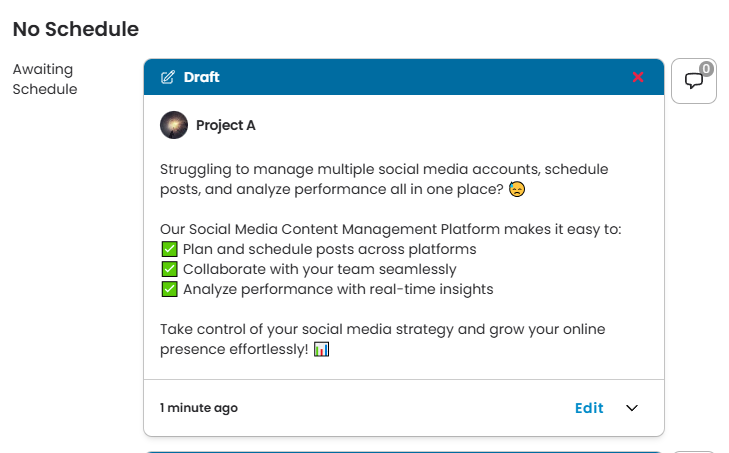
Task: Click the closing line Take control of your social
Action: pyautogui.click(x=383, y=339)
